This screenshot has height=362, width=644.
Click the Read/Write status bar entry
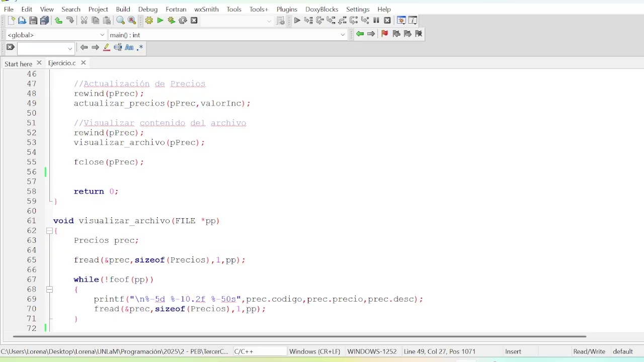point(589,351)
